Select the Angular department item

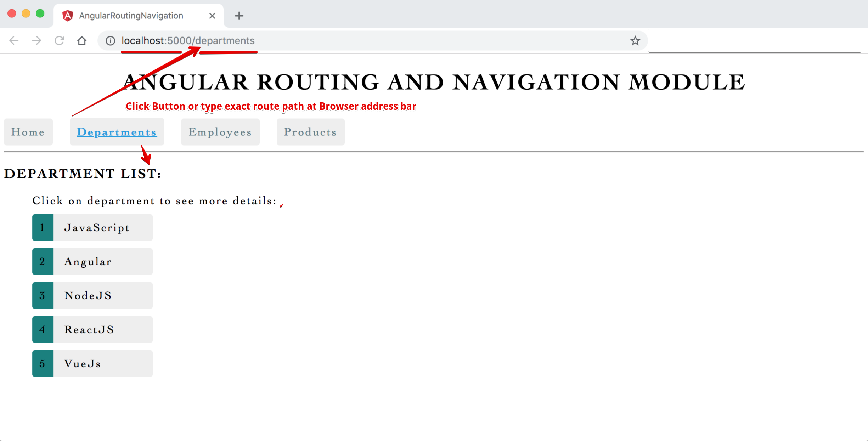[x=92, y=261]
